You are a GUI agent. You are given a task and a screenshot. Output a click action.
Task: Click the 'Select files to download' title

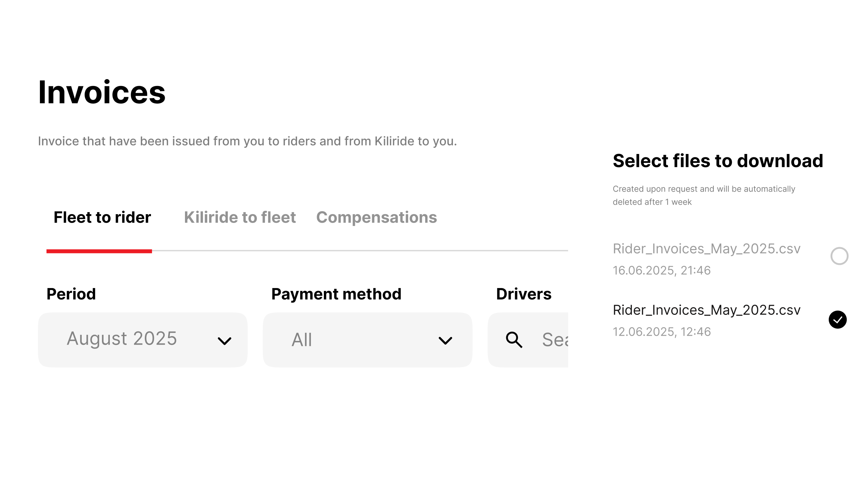pyautogui.click(x=718, y=161)
